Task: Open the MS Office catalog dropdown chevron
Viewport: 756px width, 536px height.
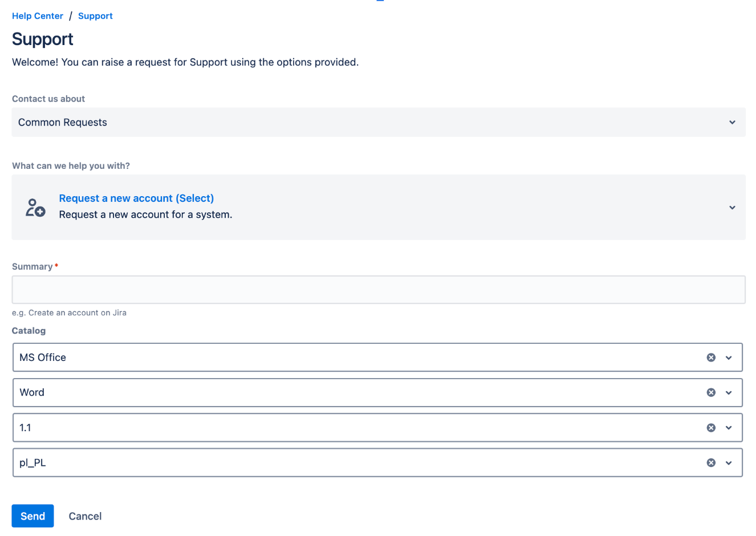Action: (x=729, y=357)
